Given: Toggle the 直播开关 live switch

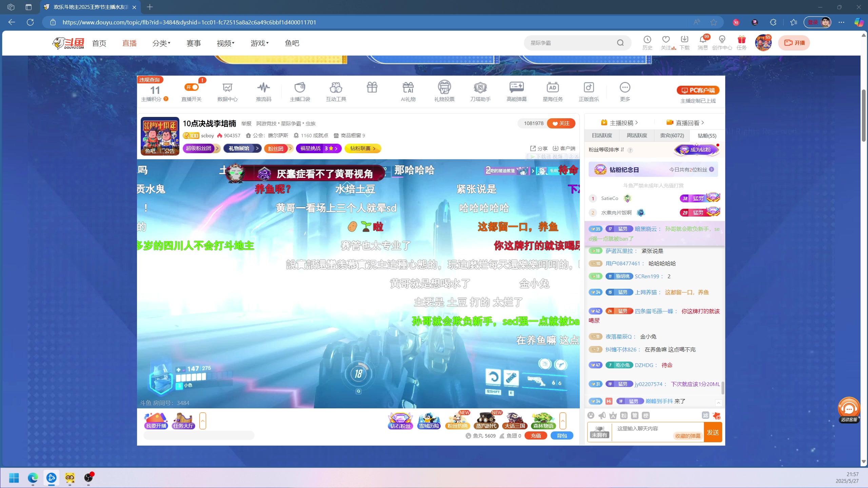Looking at the screenshot, I should click(192, 87).
